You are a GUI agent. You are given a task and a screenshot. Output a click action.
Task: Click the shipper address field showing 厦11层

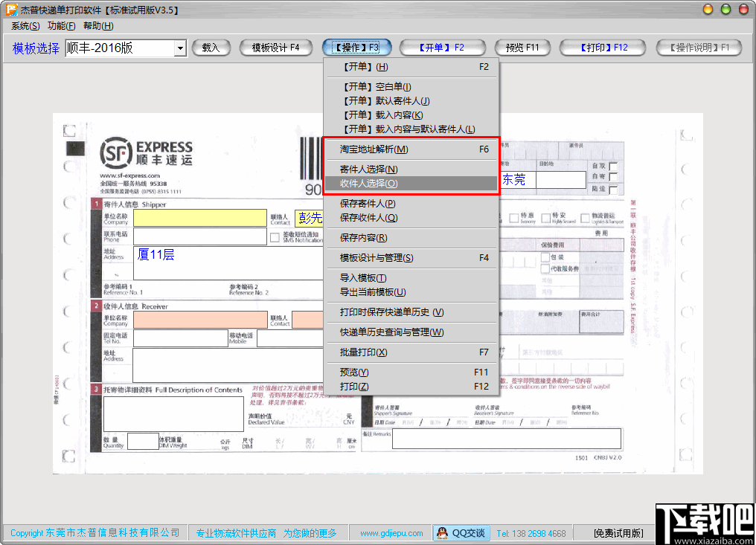point(228,263)
